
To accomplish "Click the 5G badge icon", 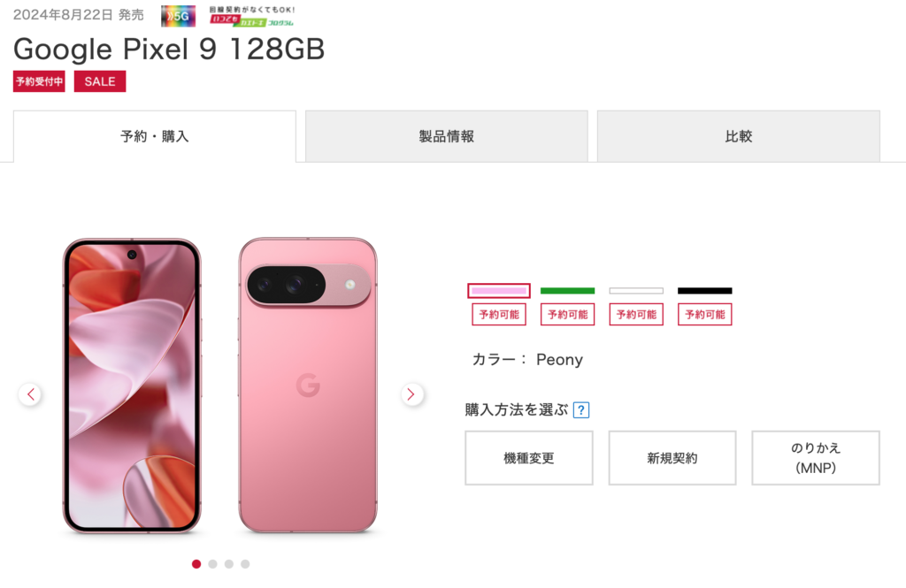I will point(178,16).
